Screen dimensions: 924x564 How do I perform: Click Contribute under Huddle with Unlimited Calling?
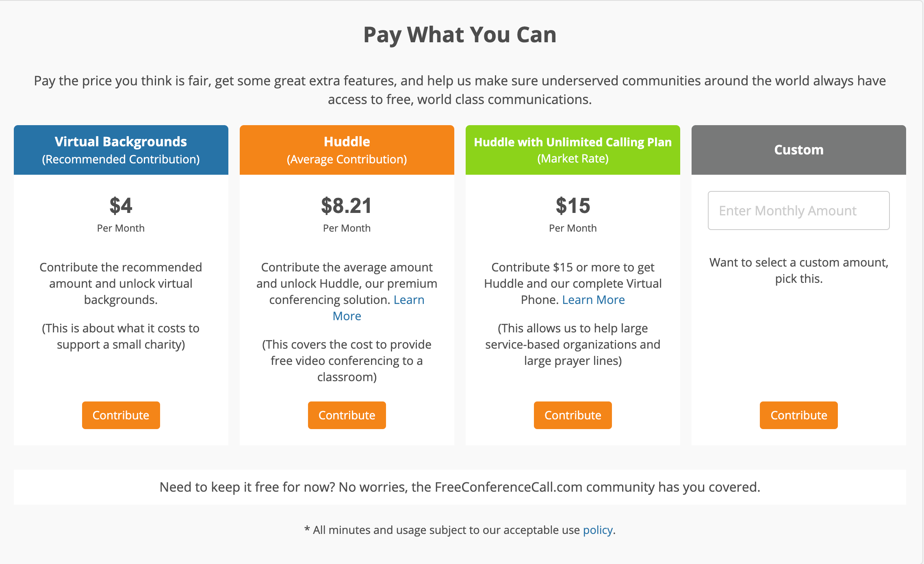tap(573, 415)
